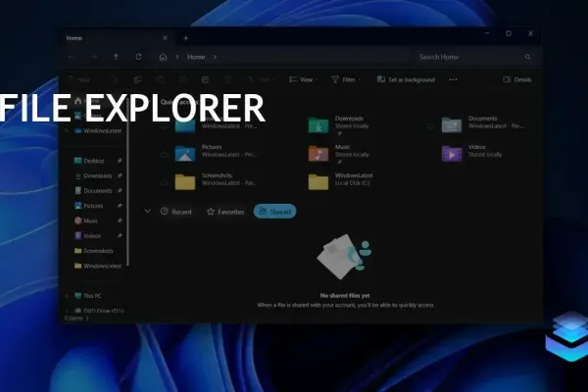The image size is (588, 392).
Task: Click pin icon beside sidebar Pictures
Action: pos(120,206)
